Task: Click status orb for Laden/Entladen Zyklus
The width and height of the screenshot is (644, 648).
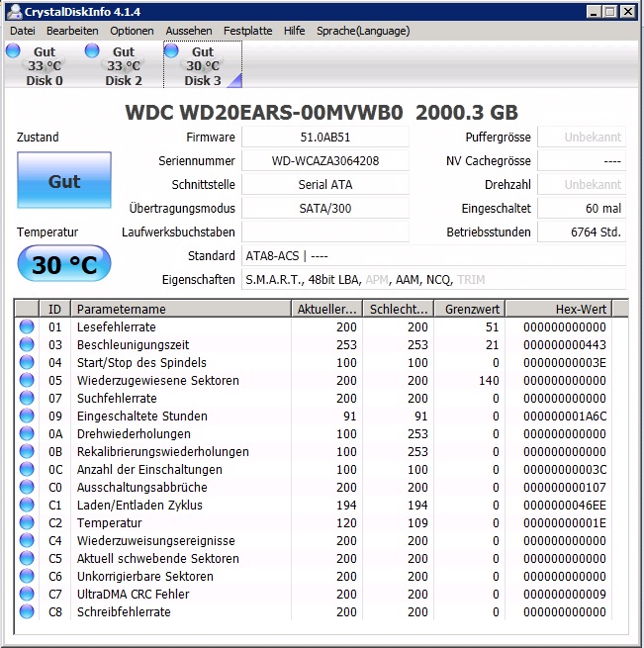Action: coord(27,505)
